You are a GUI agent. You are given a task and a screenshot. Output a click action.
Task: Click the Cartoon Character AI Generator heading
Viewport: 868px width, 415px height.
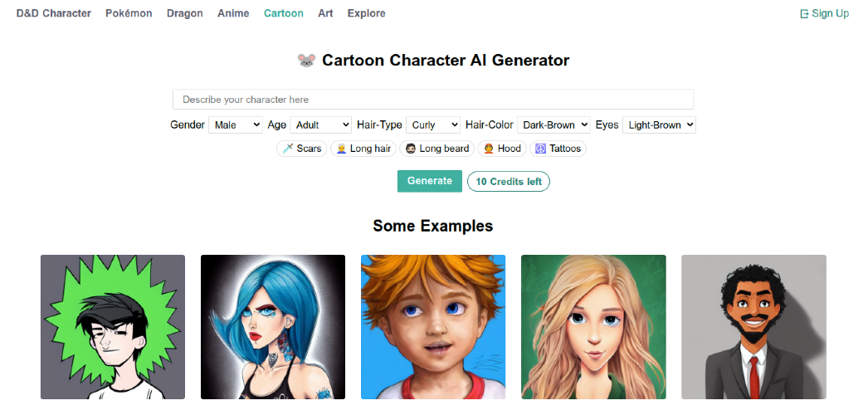(446, 61)
